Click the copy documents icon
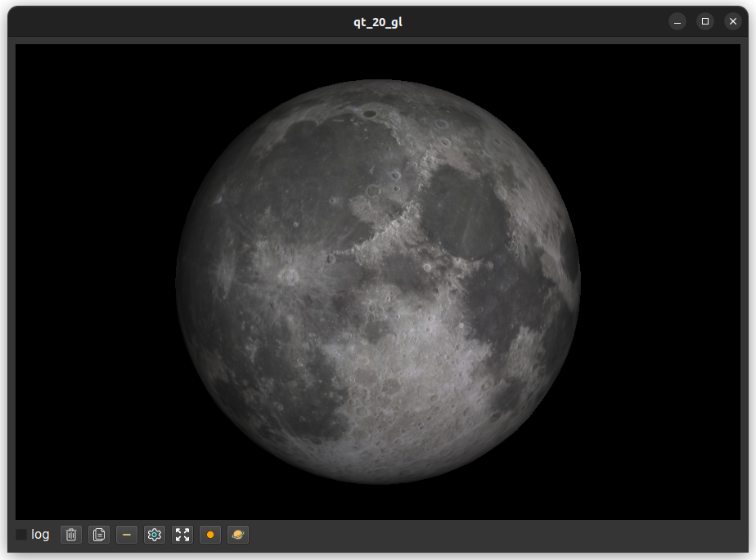756x560 pixels. (x=99, y=535)
